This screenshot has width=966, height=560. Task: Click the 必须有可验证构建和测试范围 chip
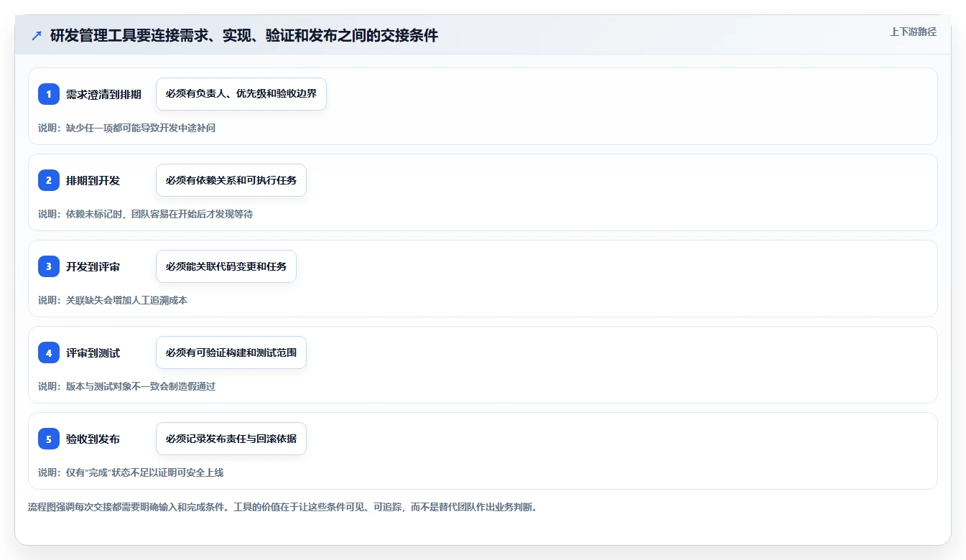(231, 353)
